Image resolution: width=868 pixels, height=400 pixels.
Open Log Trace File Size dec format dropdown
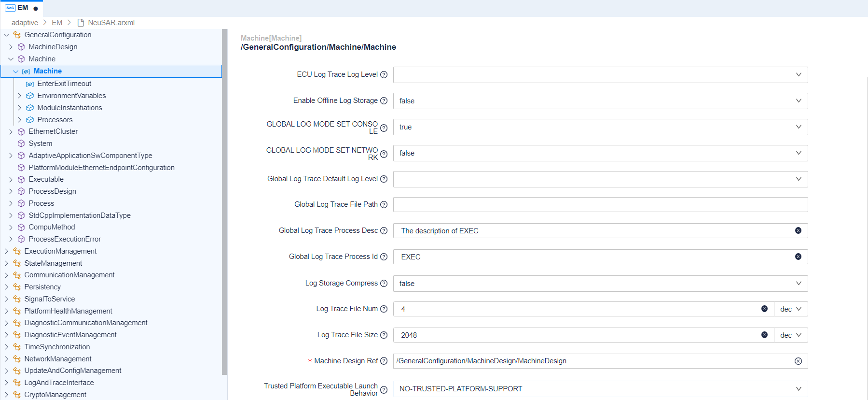click(790, 335)
